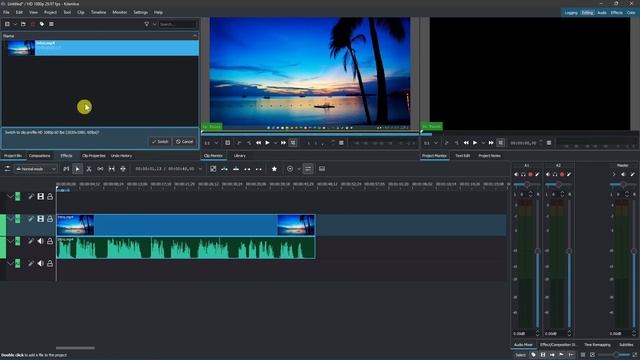The image size is (640, 360).
Task: Click the preview render circle icon
Action: click(290, 169)
